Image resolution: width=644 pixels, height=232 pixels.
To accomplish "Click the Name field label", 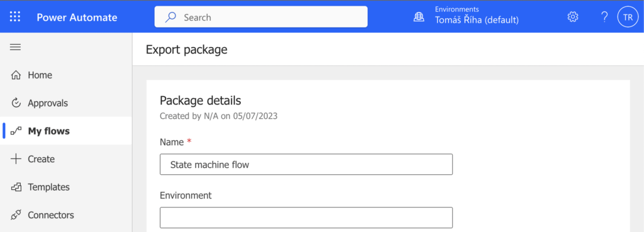I will (x=172, y=142).
